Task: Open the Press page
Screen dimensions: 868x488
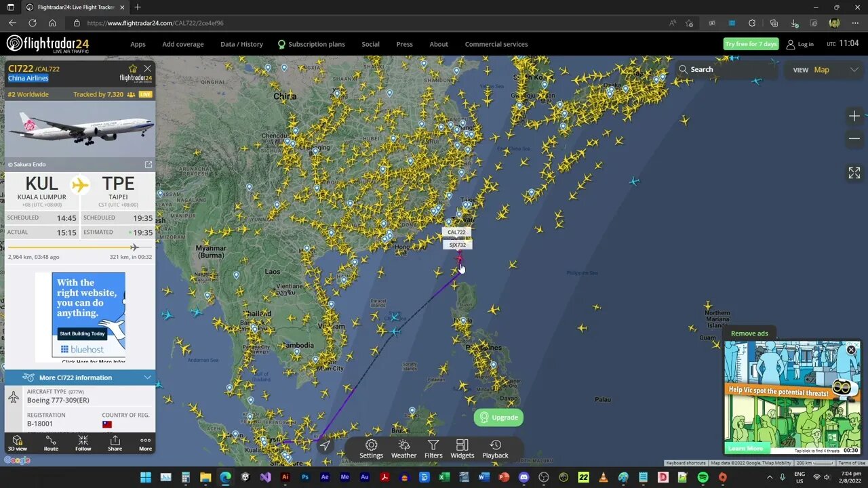Action: [x=404, y=44]
